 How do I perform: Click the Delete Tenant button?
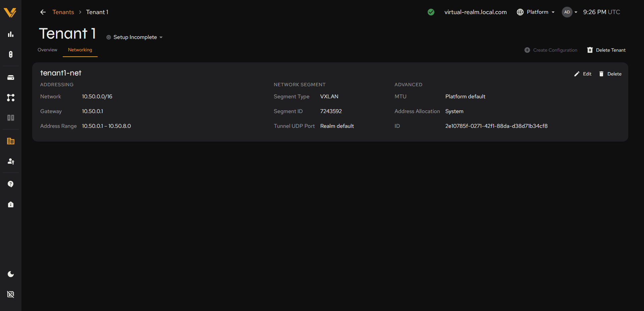point(606,50)
